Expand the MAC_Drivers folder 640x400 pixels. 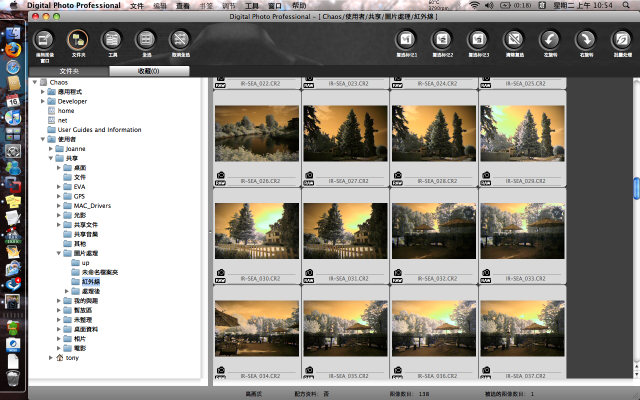[59, 206]
